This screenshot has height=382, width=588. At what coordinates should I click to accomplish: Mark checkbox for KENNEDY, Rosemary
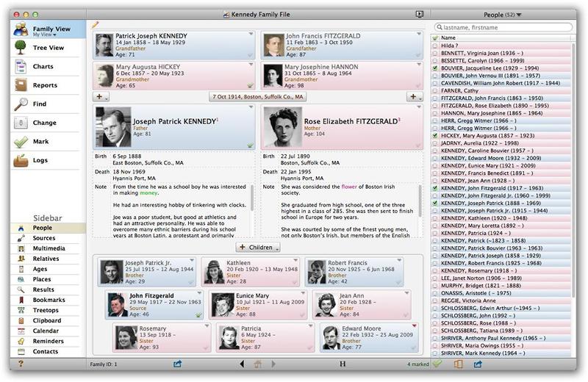pos(435,270)
